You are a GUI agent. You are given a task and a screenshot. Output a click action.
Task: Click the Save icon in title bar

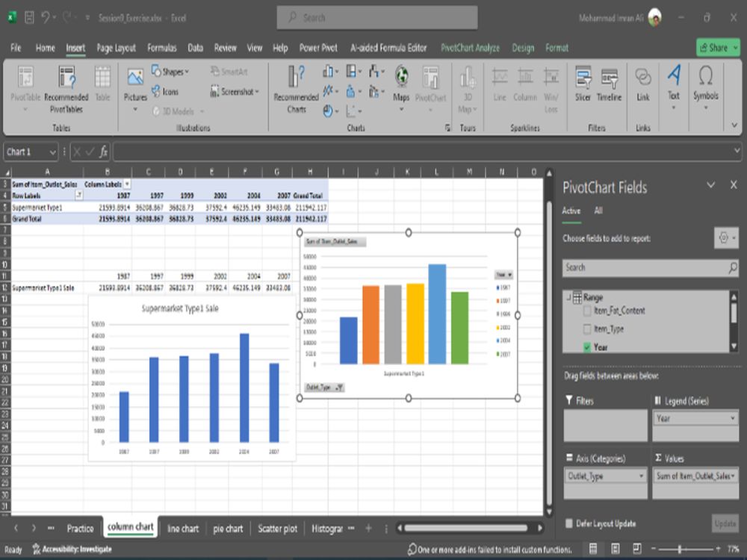tap(30, 18)
